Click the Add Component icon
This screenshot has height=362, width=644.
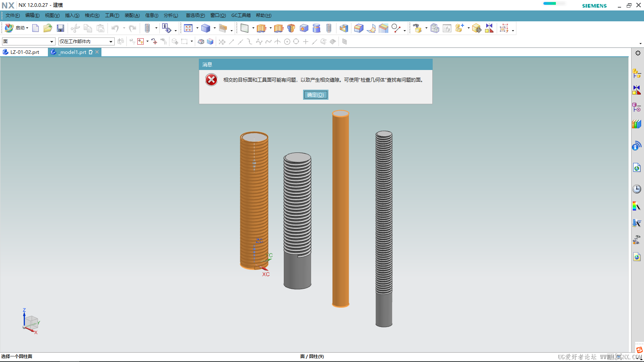[459, 28]
